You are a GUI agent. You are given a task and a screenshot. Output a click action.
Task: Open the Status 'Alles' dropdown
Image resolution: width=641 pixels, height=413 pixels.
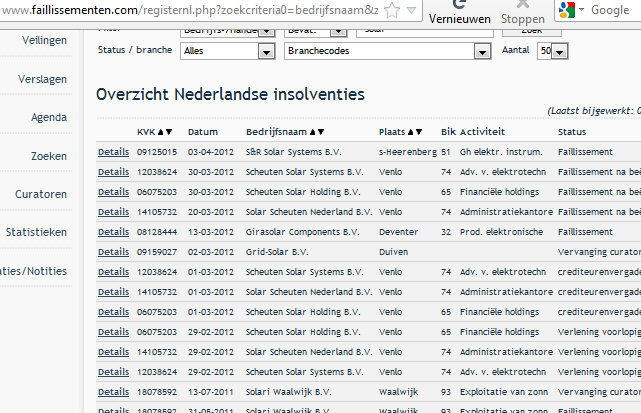click(228, 51)
